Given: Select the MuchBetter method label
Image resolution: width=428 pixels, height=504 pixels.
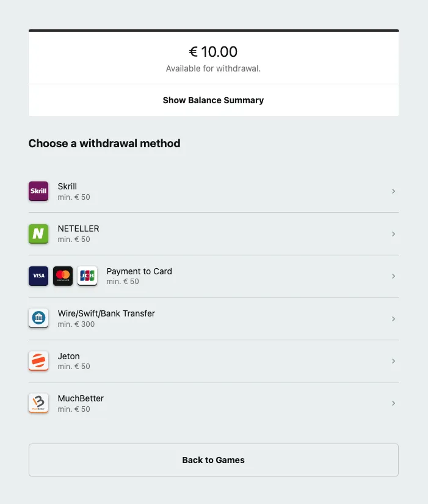Looking at the screenshot, I should 81,398.
